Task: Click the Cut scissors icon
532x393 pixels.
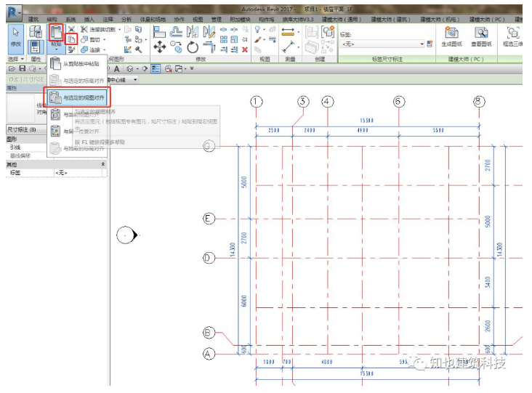Action: (x=71, y=29)
